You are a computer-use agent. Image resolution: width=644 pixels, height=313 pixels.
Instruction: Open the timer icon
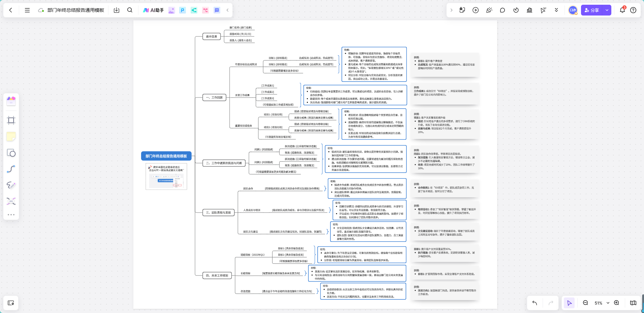pos(516,10)
